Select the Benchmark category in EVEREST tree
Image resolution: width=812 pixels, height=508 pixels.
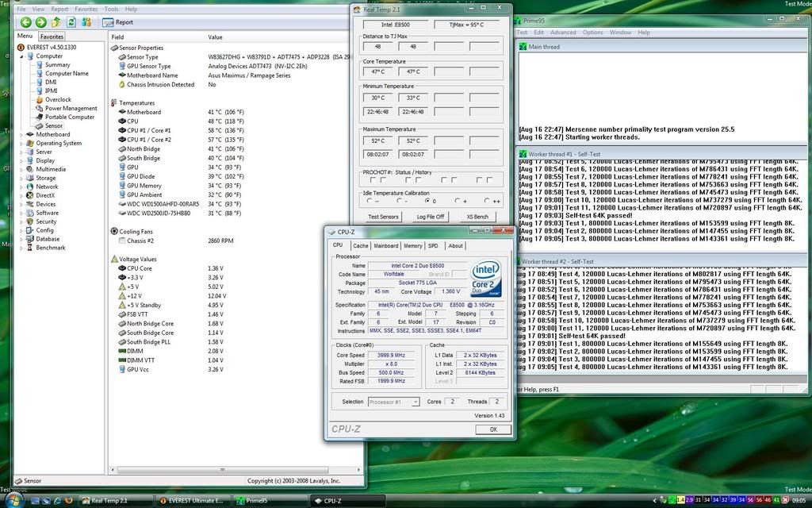(x=46, y=248)
